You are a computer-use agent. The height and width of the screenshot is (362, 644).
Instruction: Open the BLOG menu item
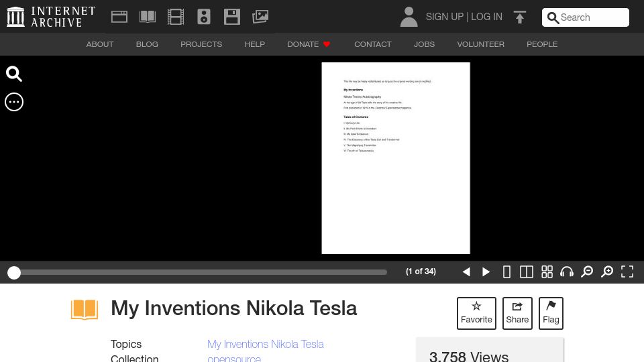(147, 44)
